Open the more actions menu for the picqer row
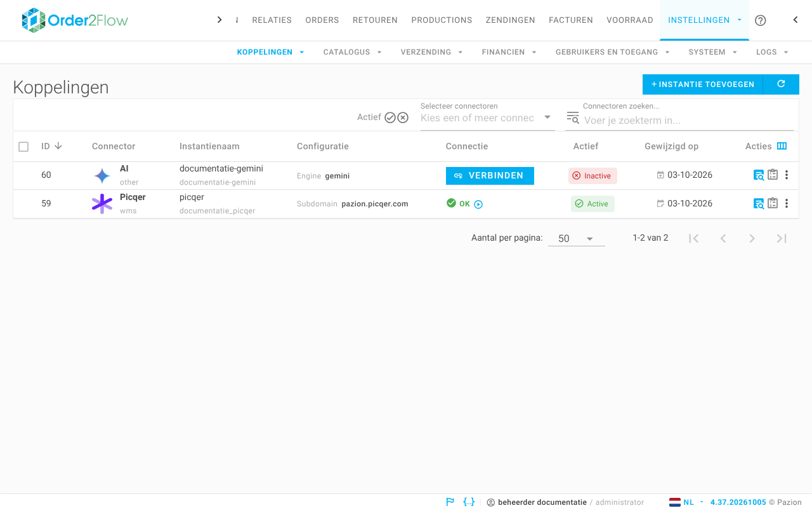Image resolution: width=812 pixels, height=508 pixels. [x=787, y=203]
